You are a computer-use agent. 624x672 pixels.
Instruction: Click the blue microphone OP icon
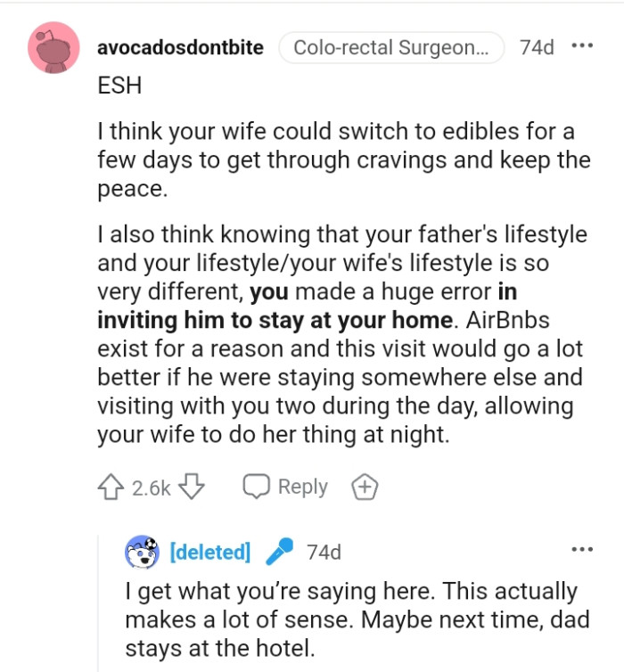click(x=279, y=553)
